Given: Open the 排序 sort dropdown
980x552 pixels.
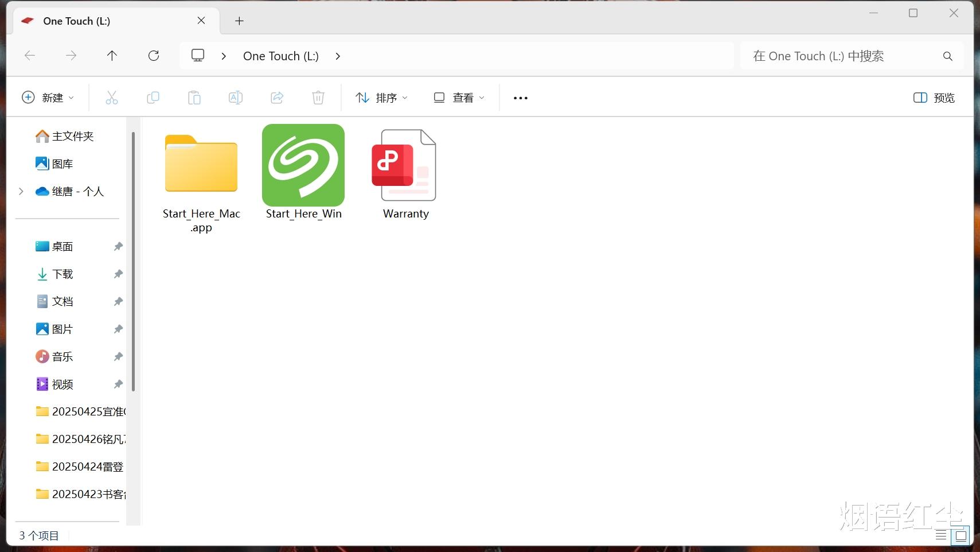Looking at the screenshot, I should click(x=381, y=98).
